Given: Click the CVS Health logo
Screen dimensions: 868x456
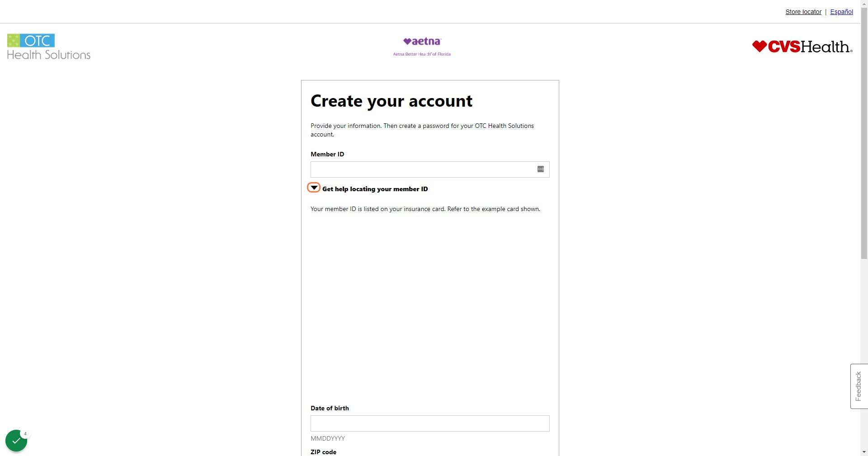Looking at the screenshot, I should point(802,47).
